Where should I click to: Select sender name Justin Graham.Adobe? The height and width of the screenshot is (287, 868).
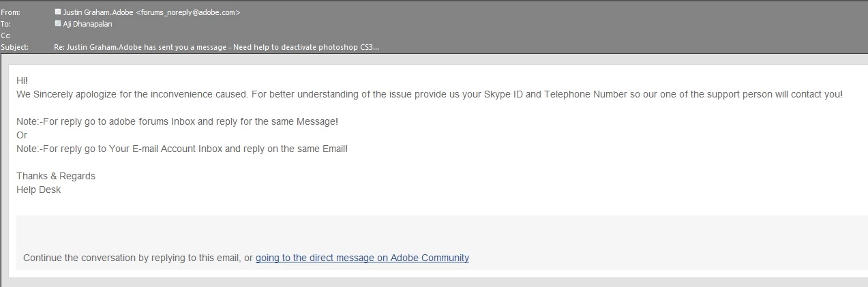pyautogui.click(x=99, y=12)
